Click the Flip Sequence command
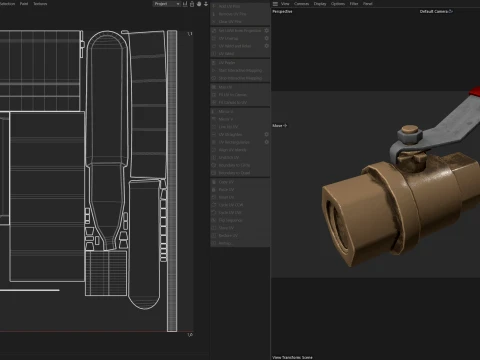This screenshot has width=480, height=360. click(x=230, y=220)
